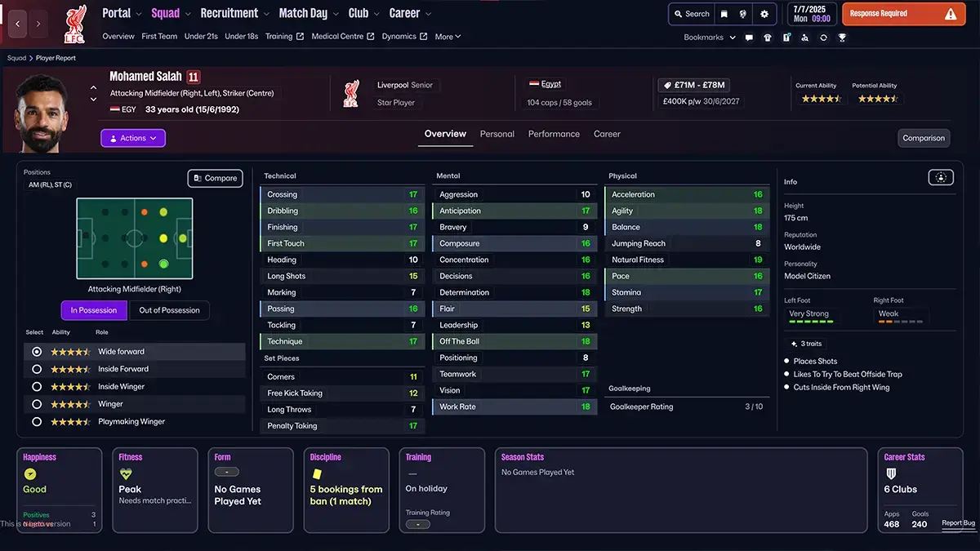Click the kit shirt icon
This screenshot has width=980, height=551.
click(x=768, y=38)
